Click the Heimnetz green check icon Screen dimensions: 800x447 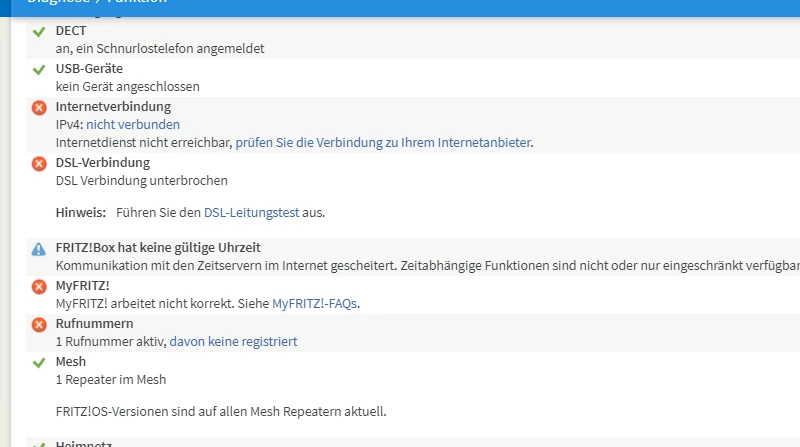(39, 444)
